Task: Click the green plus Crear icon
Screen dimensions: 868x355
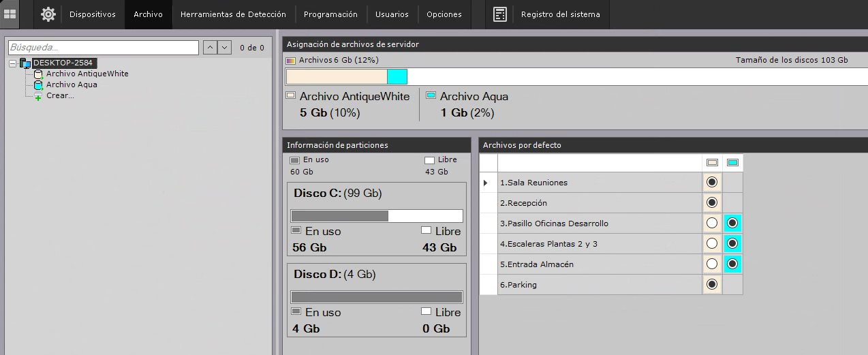Action: (x=39, y=96)
